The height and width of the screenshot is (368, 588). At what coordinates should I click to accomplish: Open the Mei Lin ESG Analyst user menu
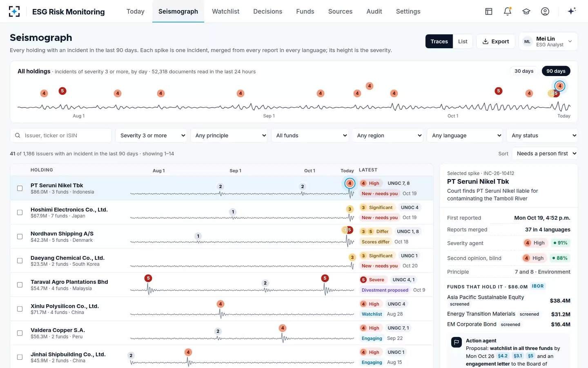pos(548,41)
